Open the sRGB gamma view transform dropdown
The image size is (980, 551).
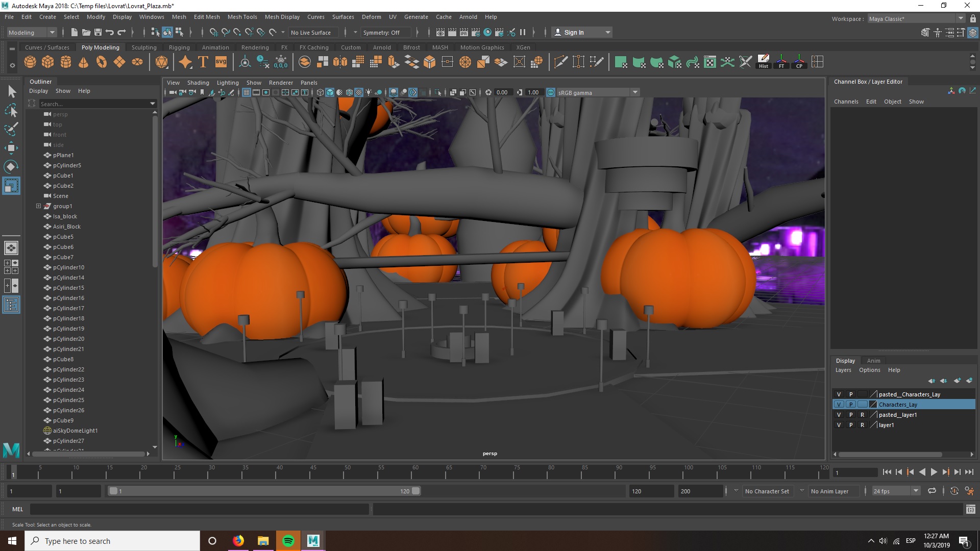tap(635, 92)
